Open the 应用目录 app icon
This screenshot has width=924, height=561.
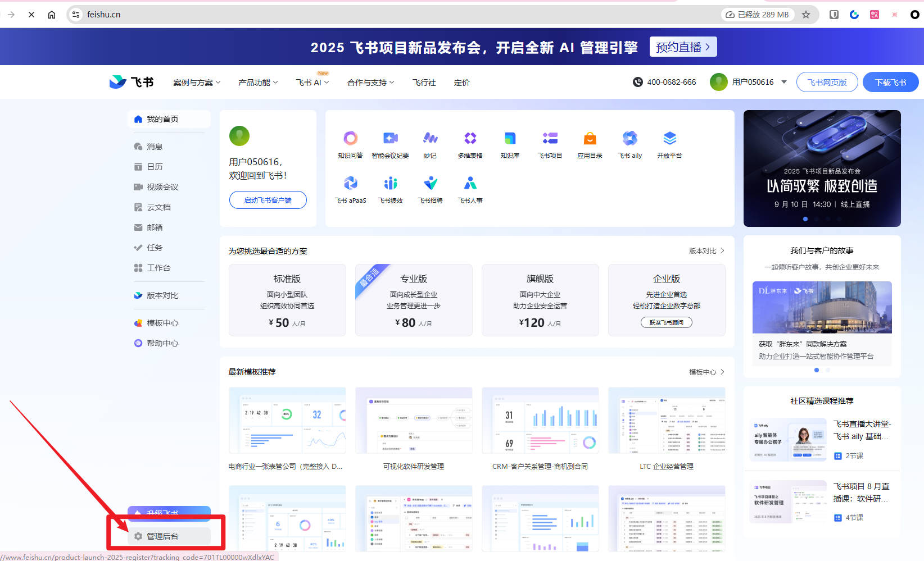click(x=590, y=138)
